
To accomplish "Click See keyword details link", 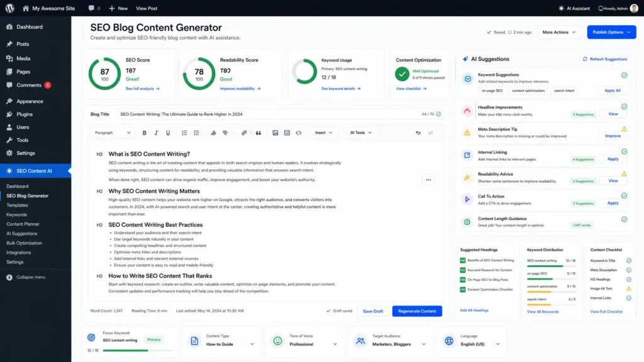I will [341, 89].
